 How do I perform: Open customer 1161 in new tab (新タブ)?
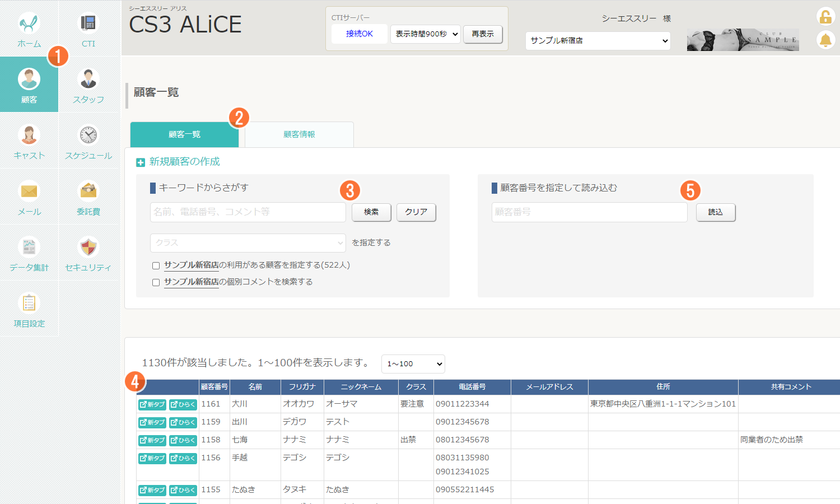click(152, 404)
